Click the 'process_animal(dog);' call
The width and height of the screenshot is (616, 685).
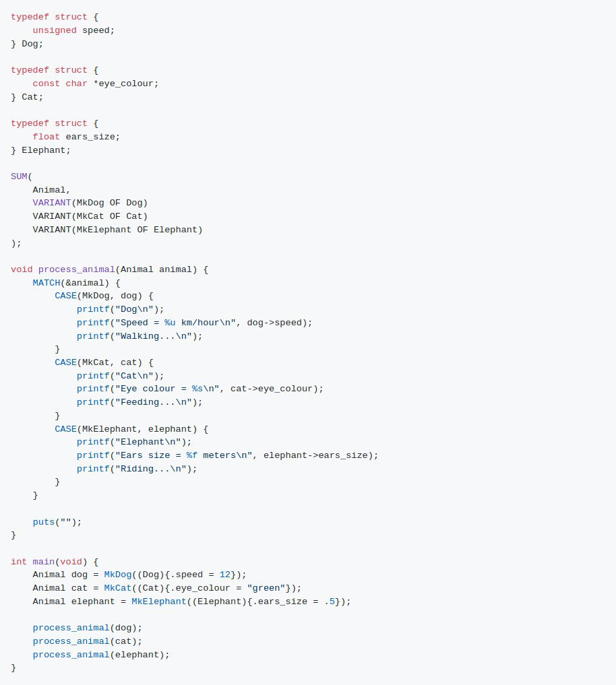[88, 628]
